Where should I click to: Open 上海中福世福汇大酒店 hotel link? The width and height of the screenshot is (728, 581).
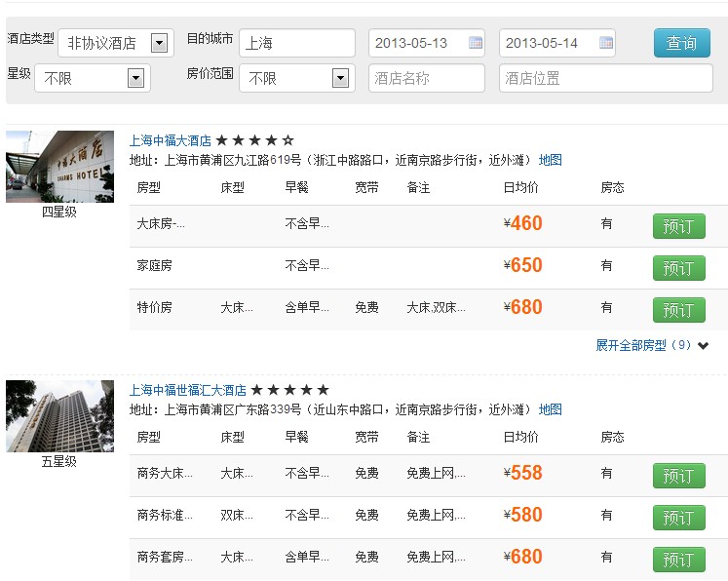point(188,390)
